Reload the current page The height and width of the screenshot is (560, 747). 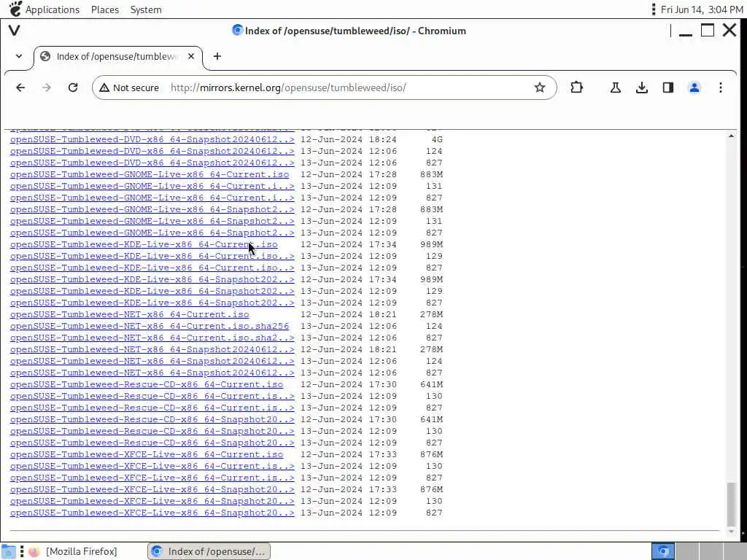(73, 87)
